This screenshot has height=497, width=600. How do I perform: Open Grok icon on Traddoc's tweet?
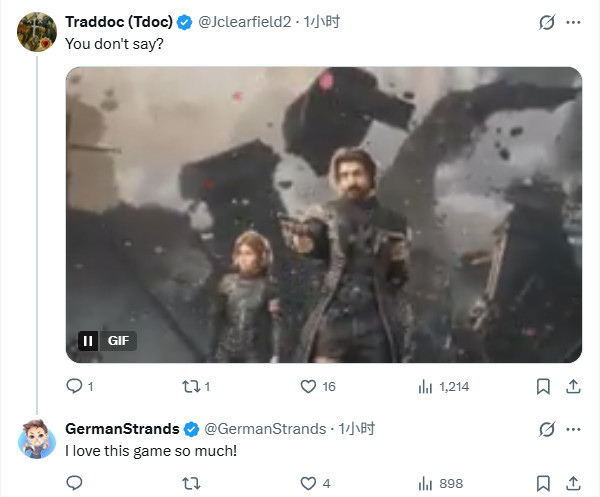(x=547, y=21)
